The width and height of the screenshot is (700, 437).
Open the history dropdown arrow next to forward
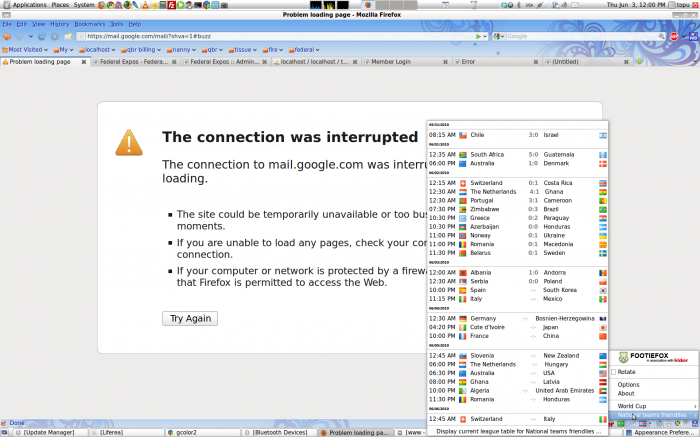point(30,37)
